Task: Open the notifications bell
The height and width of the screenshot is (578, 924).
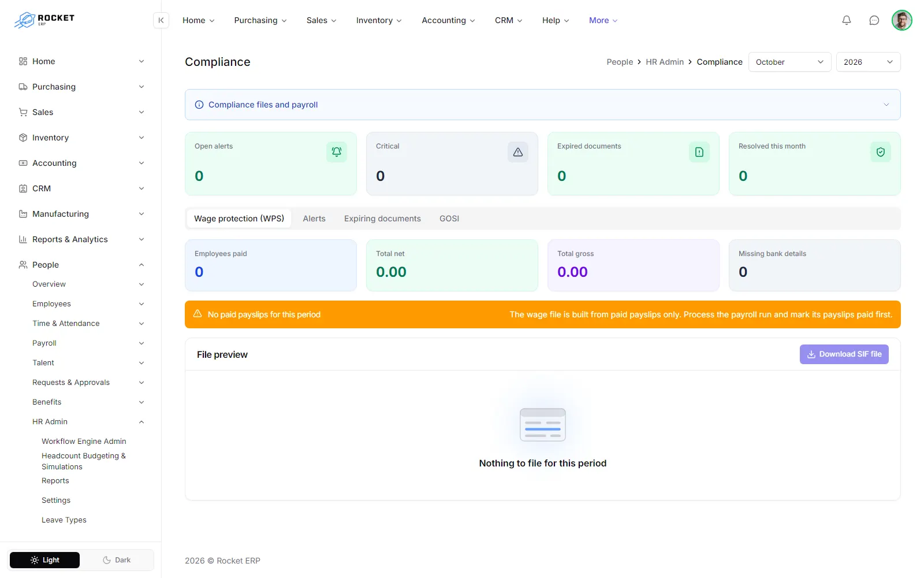Action: click(x=847, y=20)
